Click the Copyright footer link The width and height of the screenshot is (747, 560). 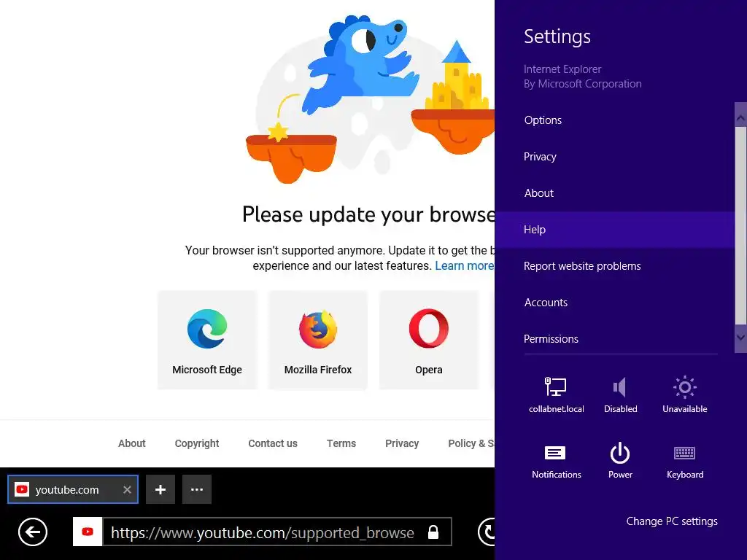pos(197,443)
